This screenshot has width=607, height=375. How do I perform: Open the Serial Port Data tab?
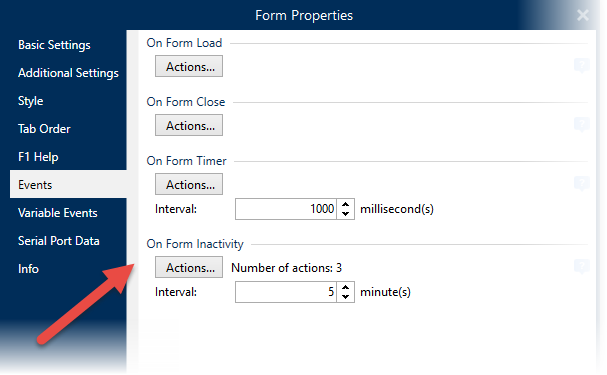tap(59, 241)
